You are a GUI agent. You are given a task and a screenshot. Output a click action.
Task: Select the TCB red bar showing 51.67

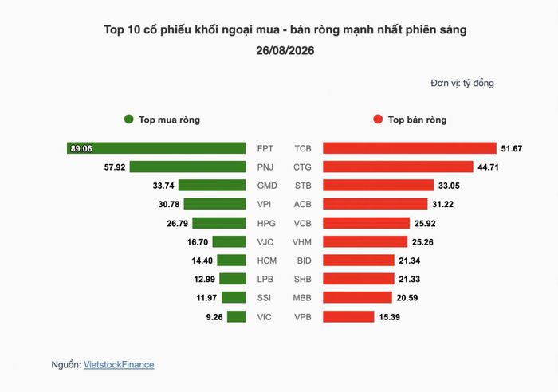click(410, 148)
